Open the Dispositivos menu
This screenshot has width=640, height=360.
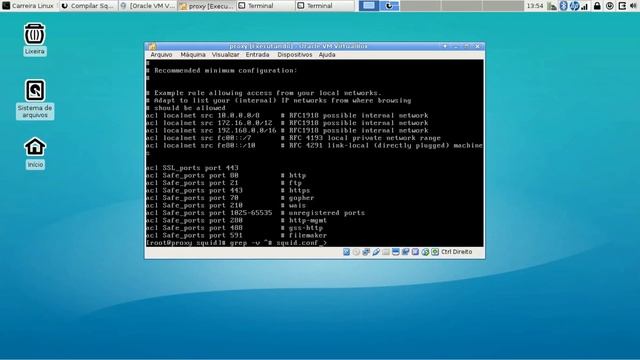(x=294, y=55)
